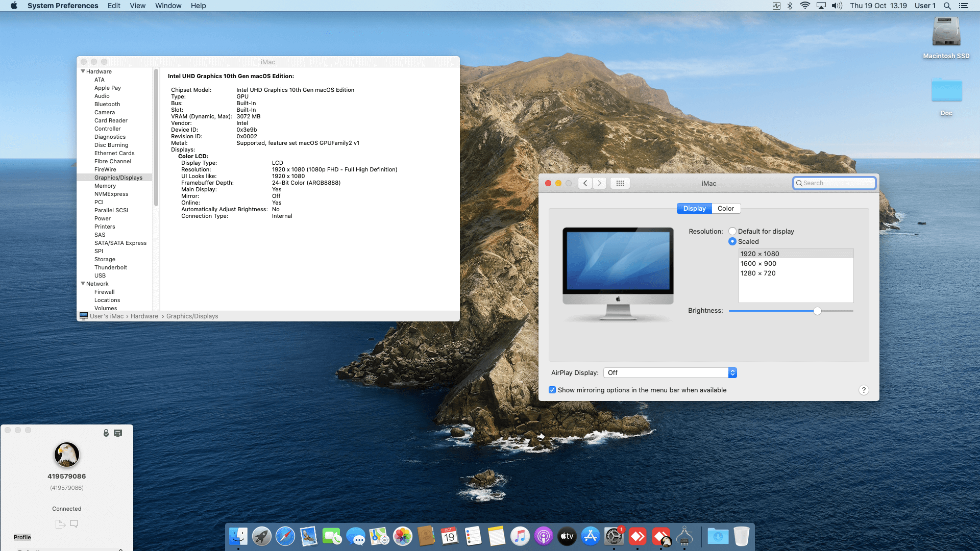This screenshot has height=551, width=980.
Task: Click the eagle profile avatar
Action: point(67,455)
